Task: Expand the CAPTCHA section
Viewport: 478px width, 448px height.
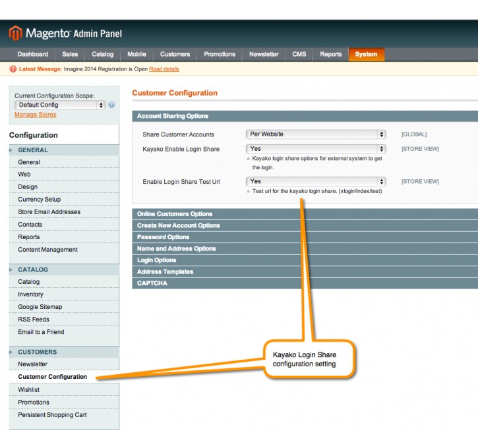Action: click(x=305, y=283)
